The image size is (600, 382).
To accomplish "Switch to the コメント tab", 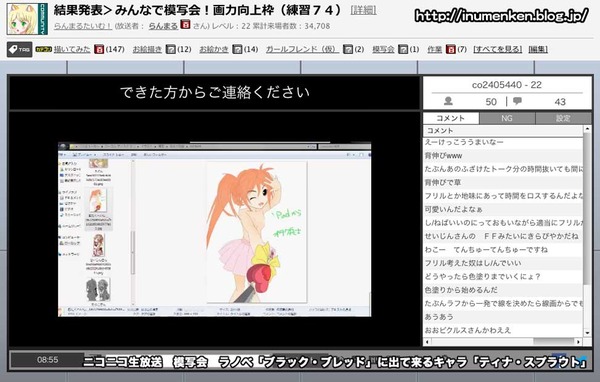I will tap(451, 118).
